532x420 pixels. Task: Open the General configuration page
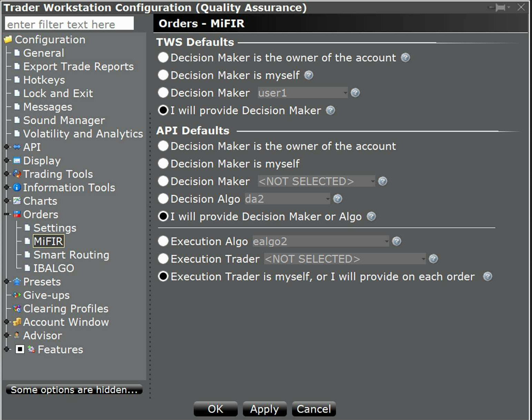coord(43,53)
